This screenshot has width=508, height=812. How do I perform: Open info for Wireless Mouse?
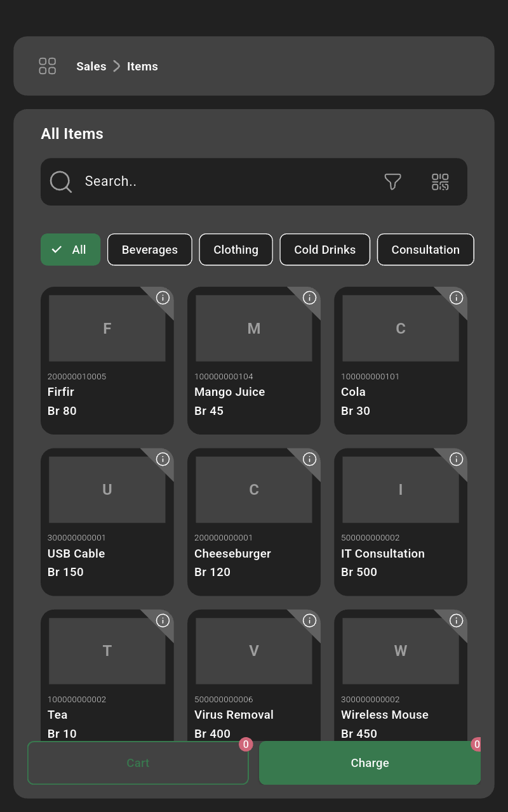coord(457,620)
